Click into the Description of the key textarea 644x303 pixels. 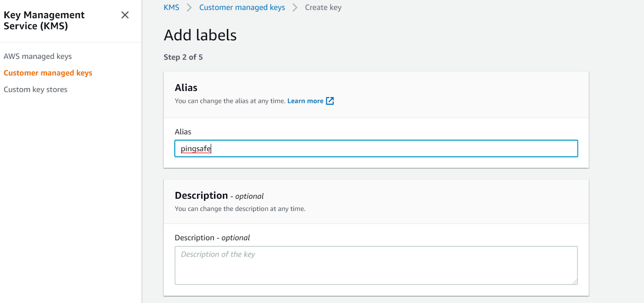point(376,265)
